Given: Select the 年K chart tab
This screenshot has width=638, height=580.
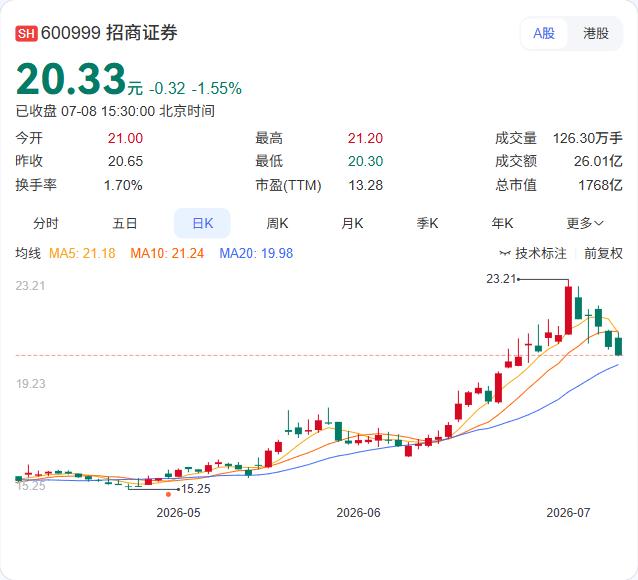Looking at the screenshot, I should point(502,223).
